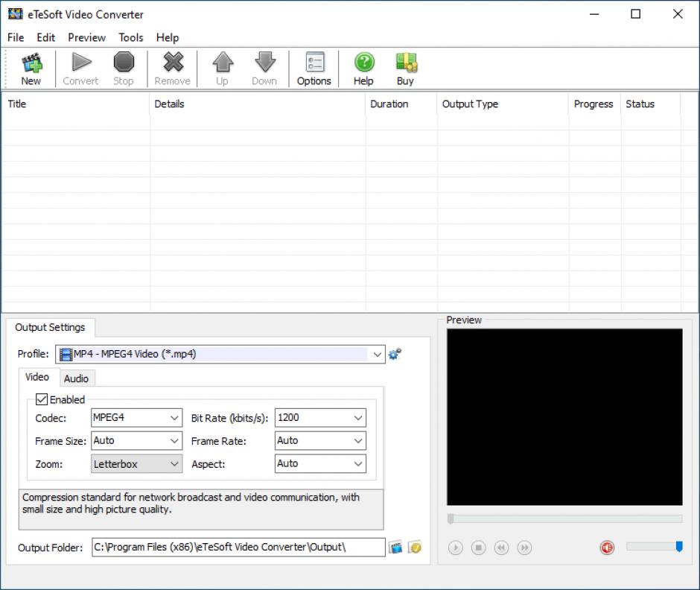The width and height of the screenshot is (700, 590).
Task: Open the Codec dropdown showing MPEG4
Action: [136, 418]
